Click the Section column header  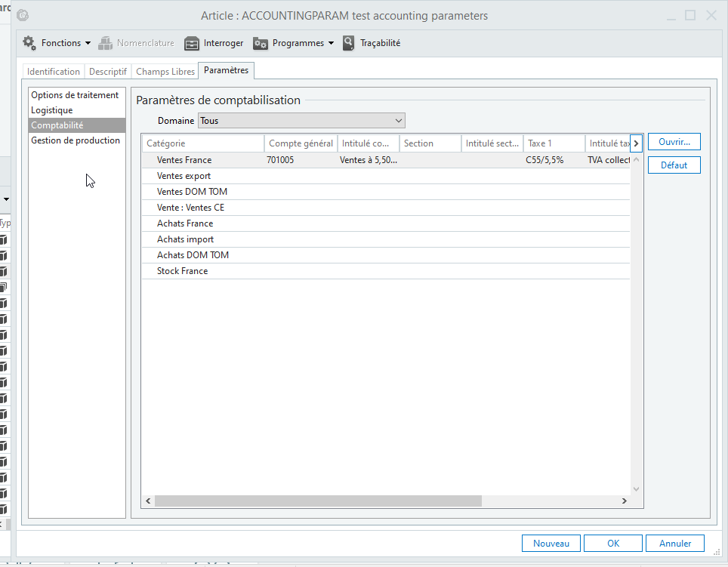430,143
